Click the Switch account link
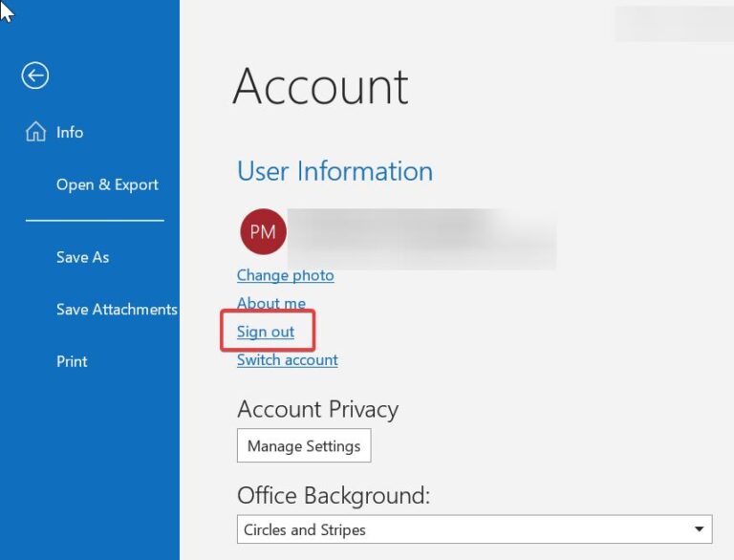 (x=287, y=360)
